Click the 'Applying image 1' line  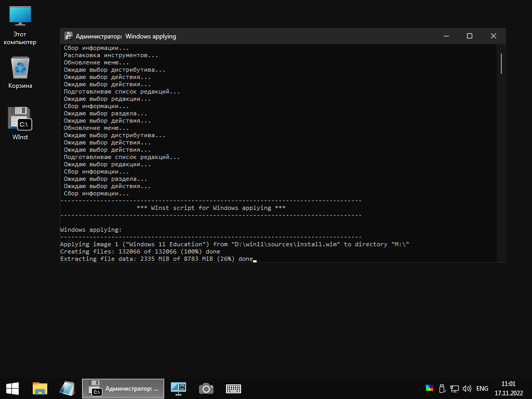click(x=235, y=244)
